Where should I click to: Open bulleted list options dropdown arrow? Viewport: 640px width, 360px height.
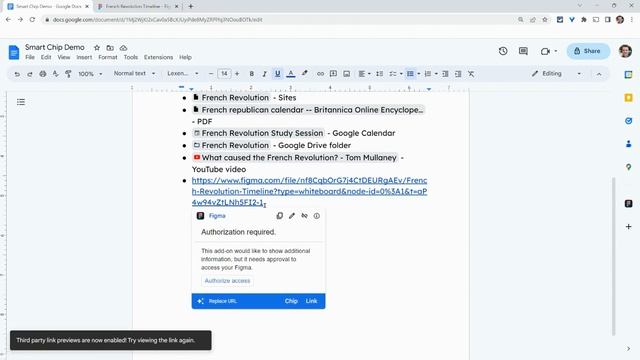tap(419, 74)
